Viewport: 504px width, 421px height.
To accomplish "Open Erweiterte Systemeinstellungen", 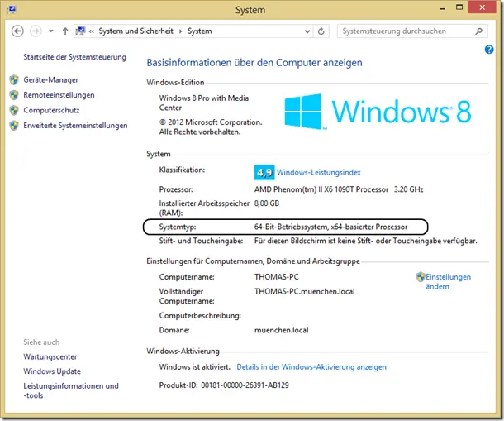I will tap(75, 126).
